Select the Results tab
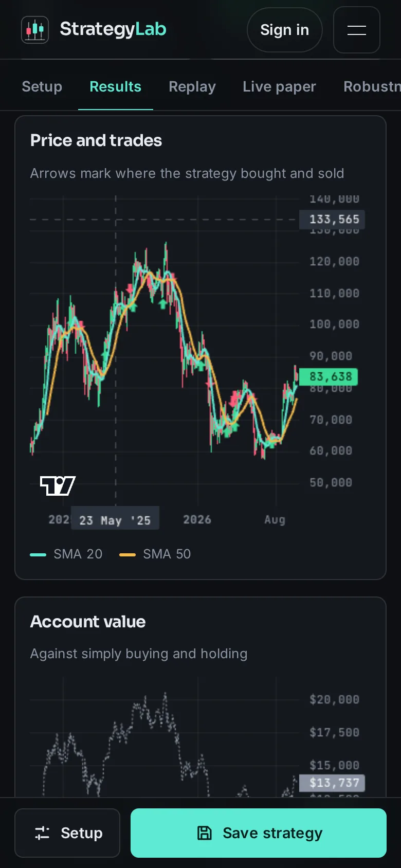 (x=116, y=86)
